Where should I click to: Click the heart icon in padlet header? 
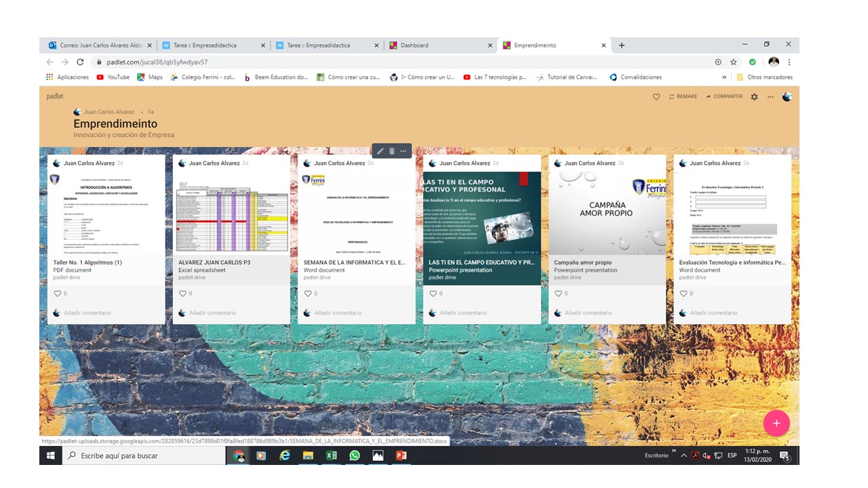coord(656,97)
